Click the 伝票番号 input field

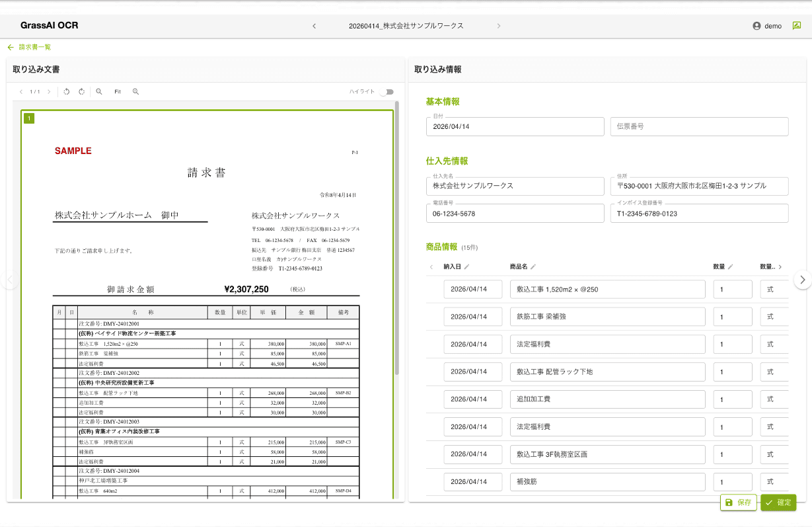point(699,126)
